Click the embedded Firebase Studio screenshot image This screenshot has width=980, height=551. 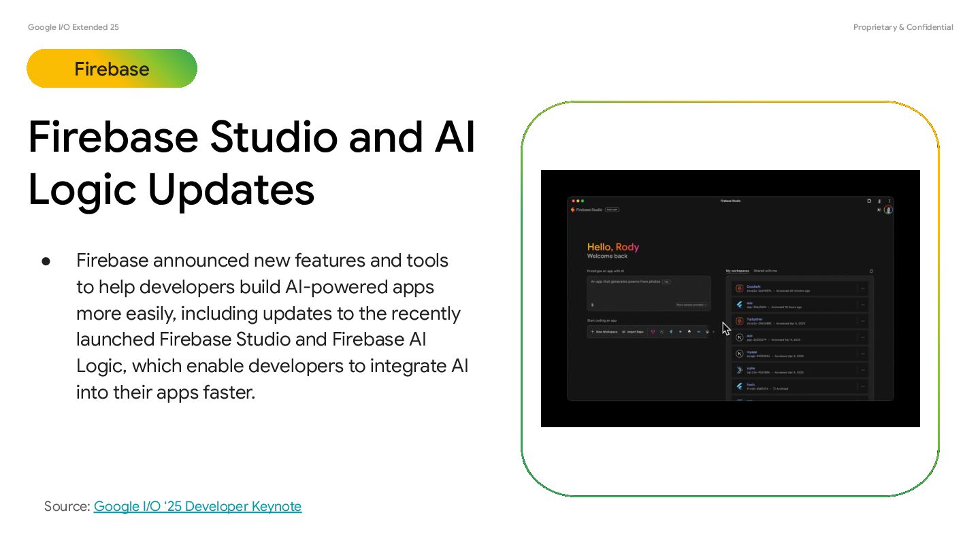pyautogui.click(x=730, y=299)
